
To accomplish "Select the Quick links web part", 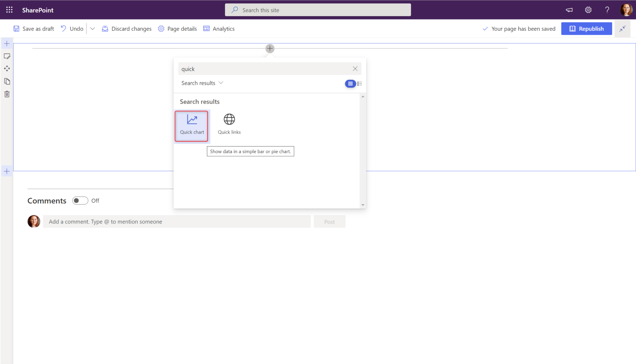I will pyautogui.click(x=229, y=123).
